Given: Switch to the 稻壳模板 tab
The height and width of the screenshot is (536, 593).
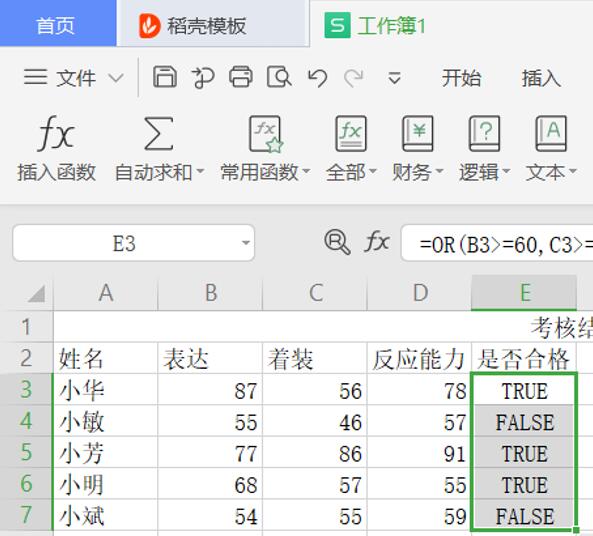Looking at the screenshot, I should point(193,26).
